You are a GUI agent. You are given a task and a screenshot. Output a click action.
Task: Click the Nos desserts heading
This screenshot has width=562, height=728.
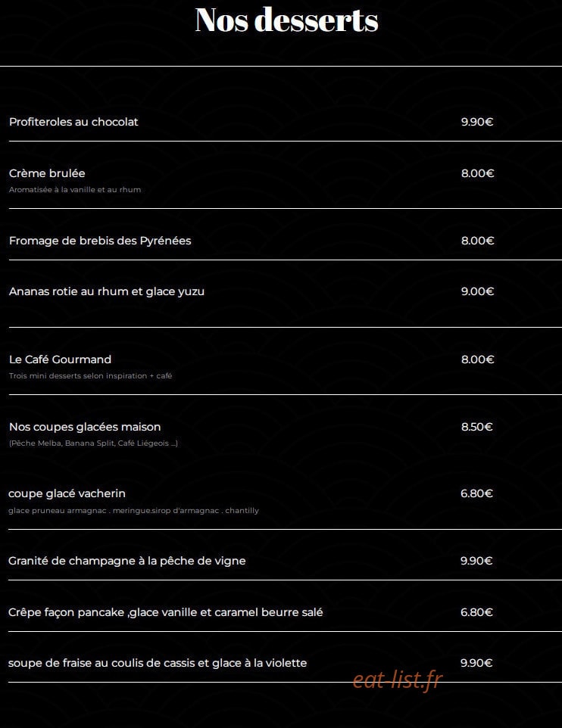286,20
